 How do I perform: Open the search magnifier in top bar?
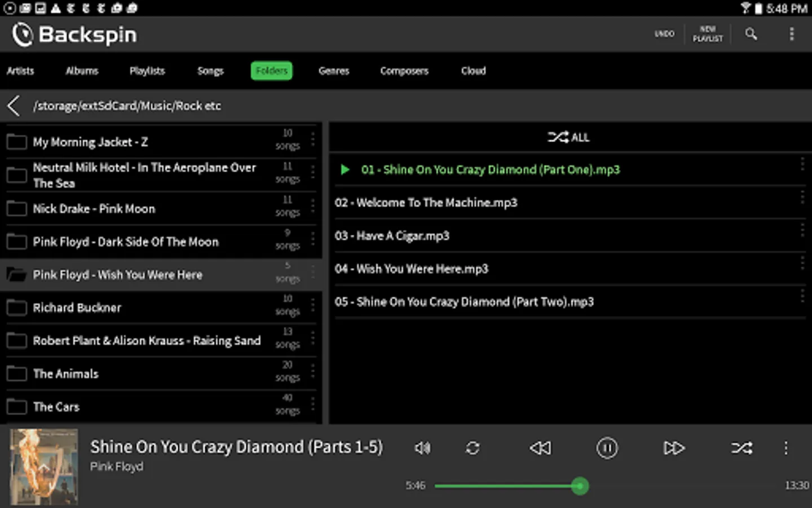751,34
